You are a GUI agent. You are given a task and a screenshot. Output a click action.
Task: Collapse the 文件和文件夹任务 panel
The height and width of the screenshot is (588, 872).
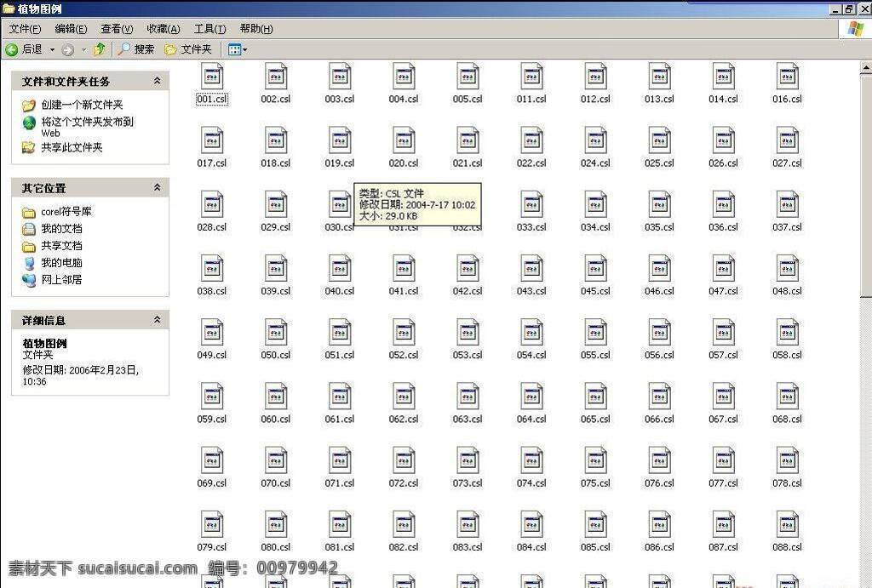tap(158, 81)
